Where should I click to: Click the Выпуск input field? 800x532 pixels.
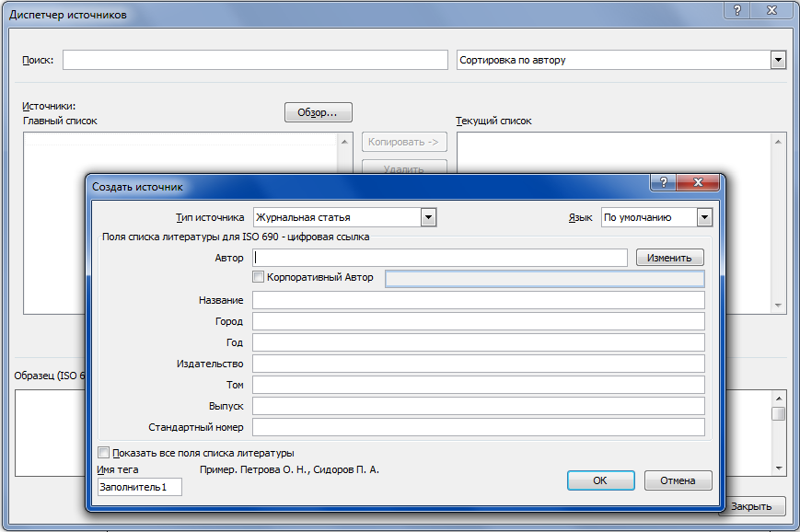coord(479,406)
